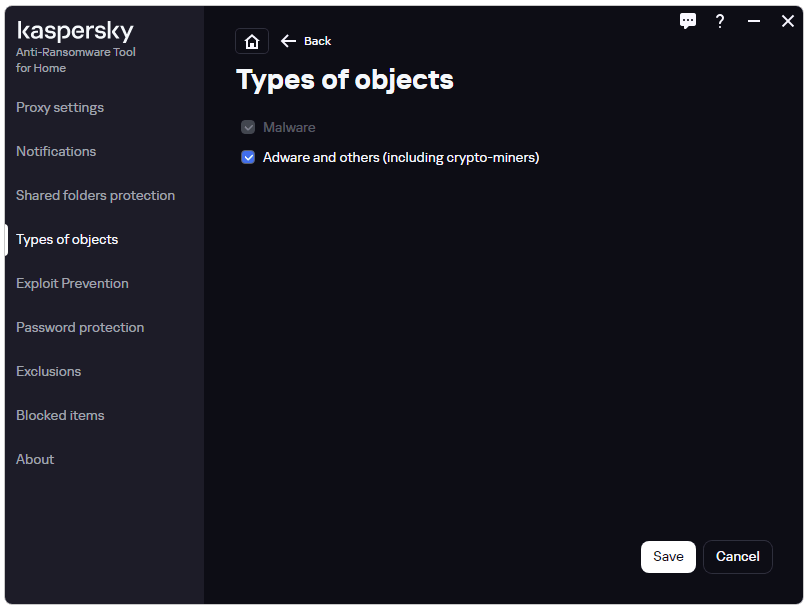Screen dimensions: 809x610
Task: Open the feedback chat bubble icon
Action: [x=687, y=21]
